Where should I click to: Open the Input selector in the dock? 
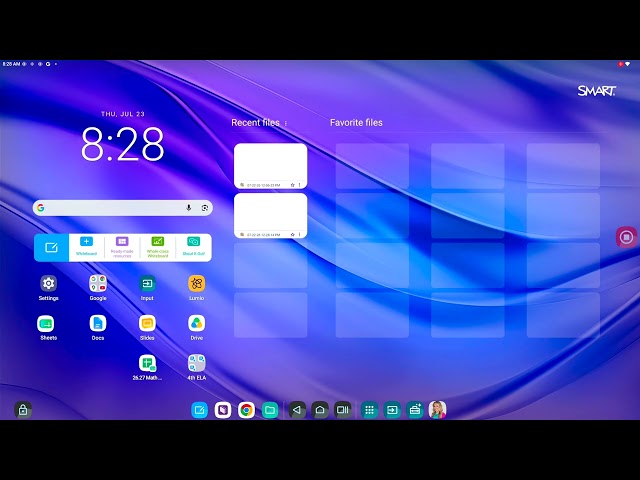coord(392,410)
